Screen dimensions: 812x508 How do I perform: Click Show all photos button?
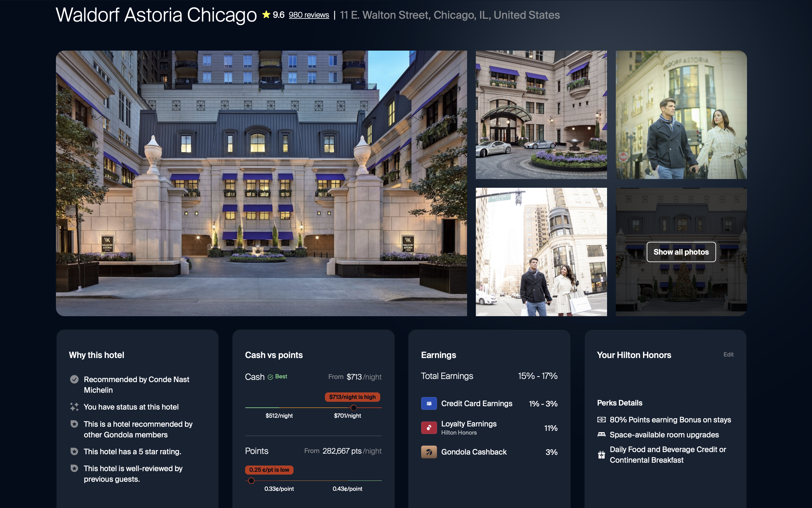tap(681, 252)
